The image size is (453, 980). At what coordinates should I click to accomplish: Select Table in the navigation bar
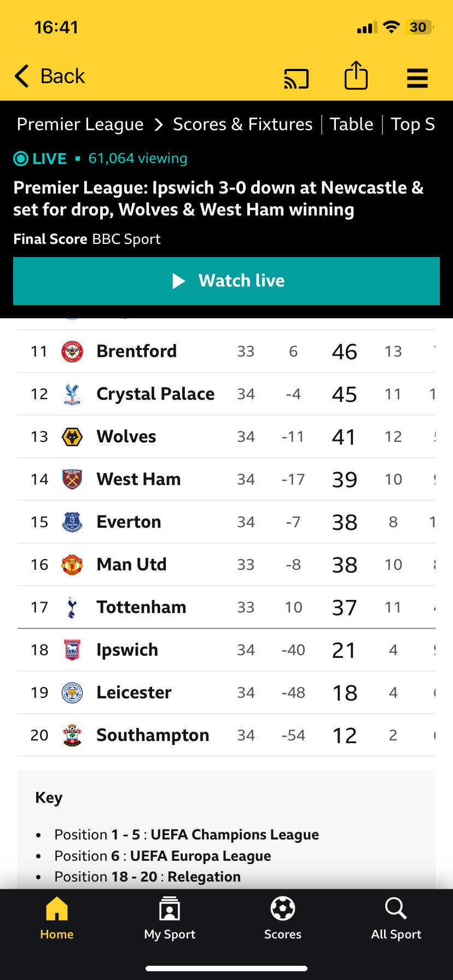(352, 124)
